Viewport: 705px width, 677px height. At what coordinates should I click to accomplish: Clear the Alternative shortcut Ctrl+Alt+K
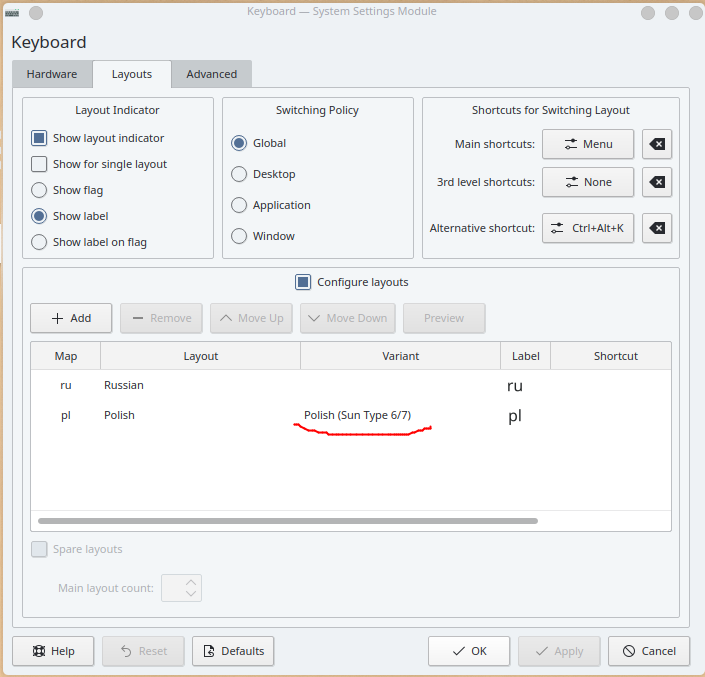[x=657, y=228]
